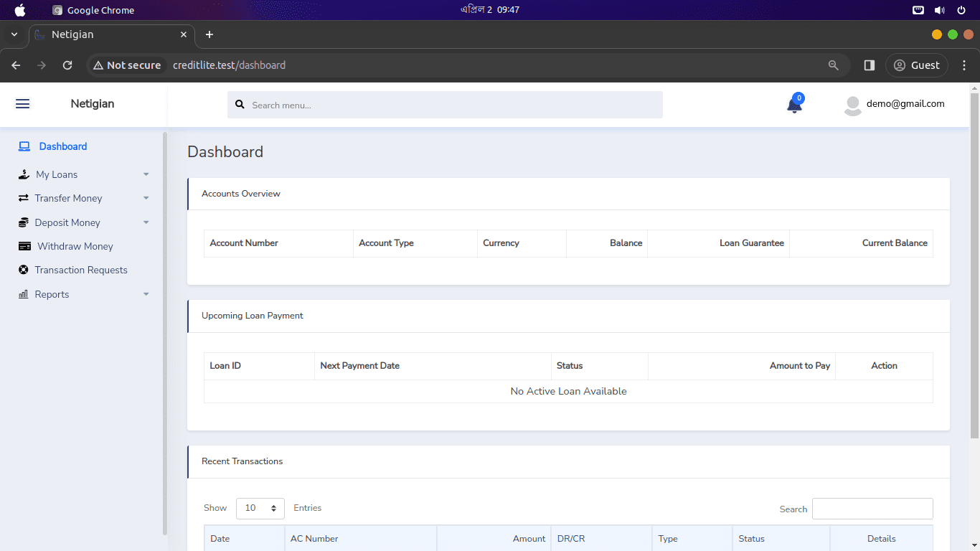Open new tab with plus icon
The height and width of the screenshot is (551, 980).
pyautogui.click(x=209, y=34)
